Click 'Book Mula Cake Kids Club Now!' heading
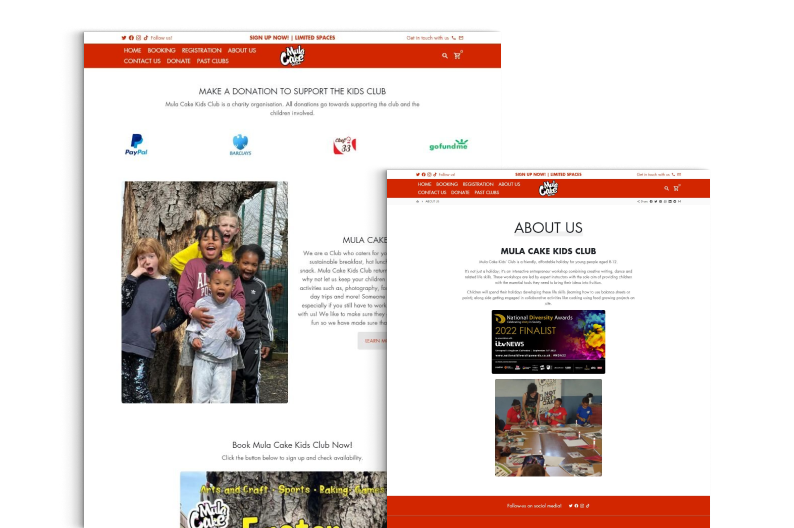The height and width of the screenshot is (528, 794). [x=292, y=445]
